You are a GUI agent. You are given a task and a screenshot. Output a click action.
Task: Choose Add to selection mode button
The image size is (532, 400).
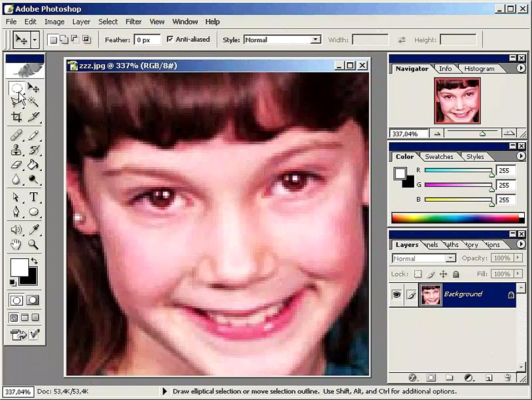point(63,40)
